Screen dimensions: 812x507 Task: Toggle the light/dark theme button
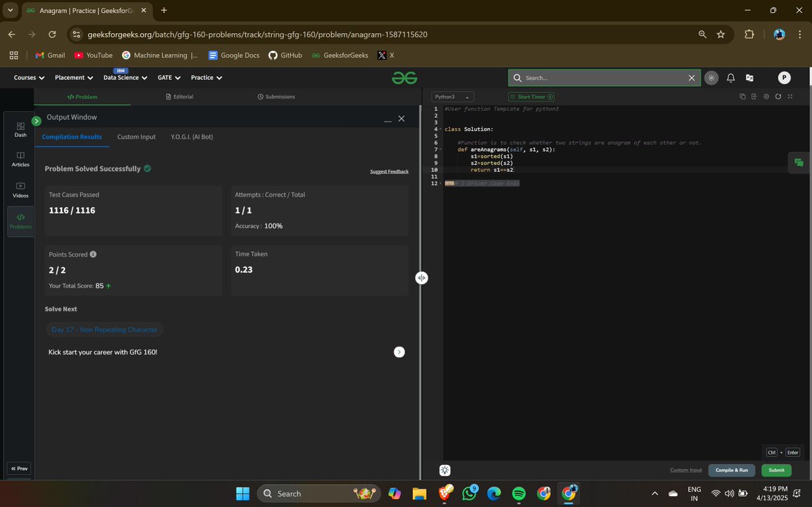(711, 78)
